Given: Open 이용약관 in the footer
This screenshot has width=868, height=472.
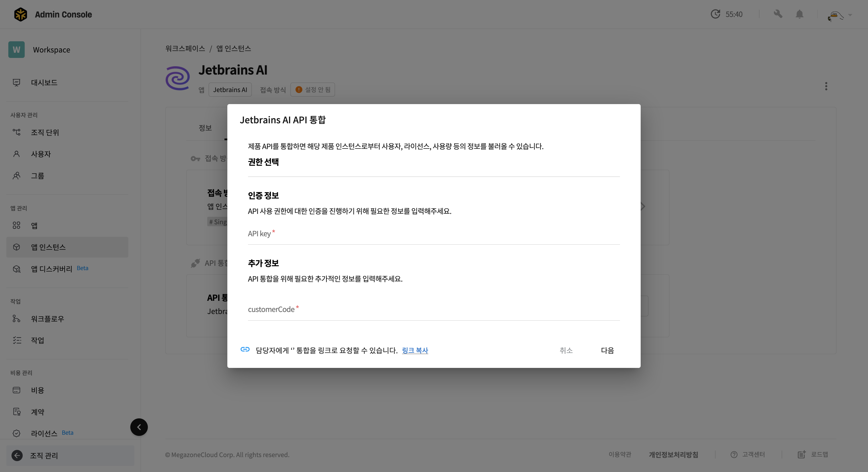Looking at the screenshot, I should pyautogui.click(x=620, y=455).
